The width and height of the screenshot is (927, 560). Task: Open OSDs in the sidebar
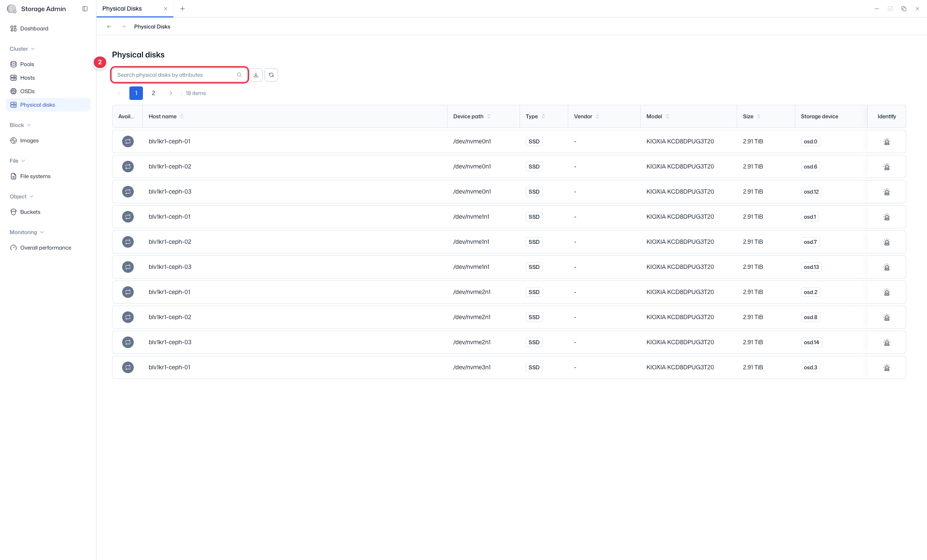pyautogui.click(x=48, y=91)
